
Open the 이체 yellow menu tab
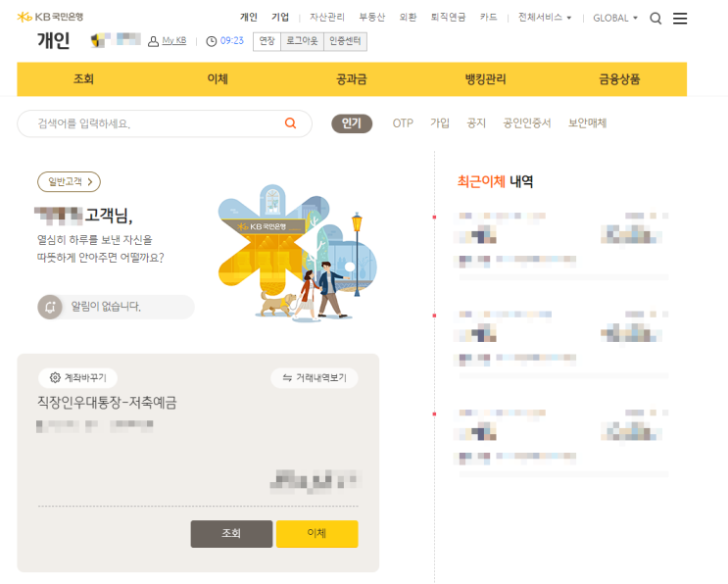pyautogui.click(x=218, y=79)
